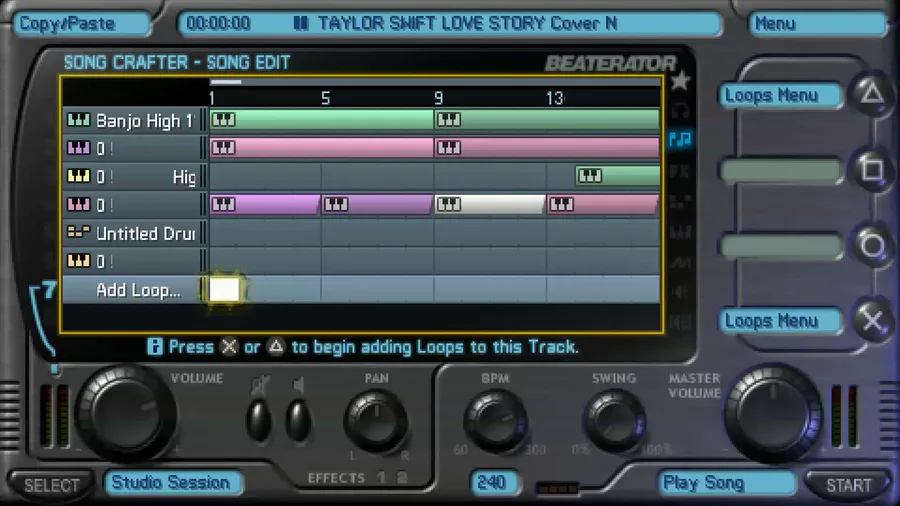Viewport: 900px width, 506px height.
Task: Open the top Loops Menu
Action: pyautogui.click(x=780, y=95)
